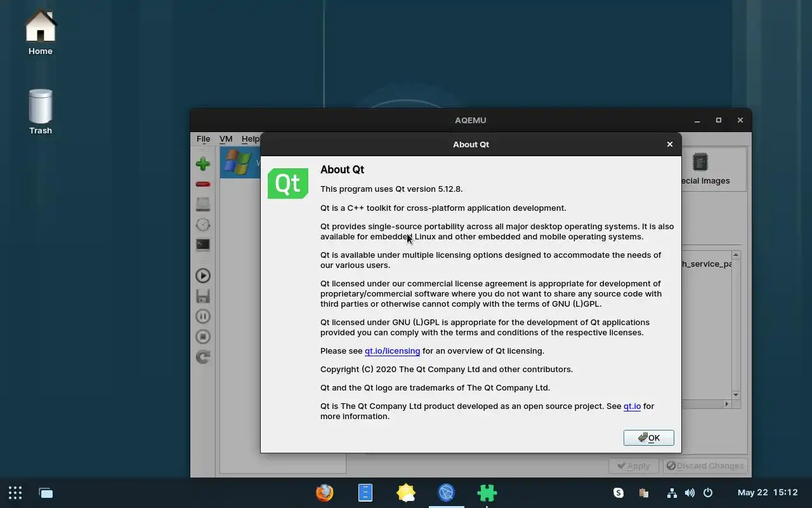Open volume control in tray
This screenshot has height=508, width=812.
690,493
